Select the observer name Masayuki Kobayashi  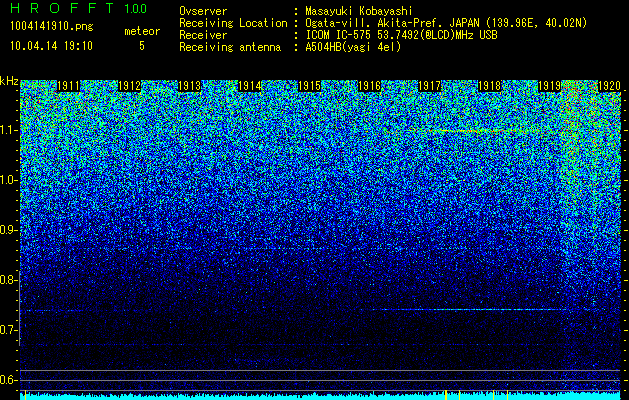[359, 11]
